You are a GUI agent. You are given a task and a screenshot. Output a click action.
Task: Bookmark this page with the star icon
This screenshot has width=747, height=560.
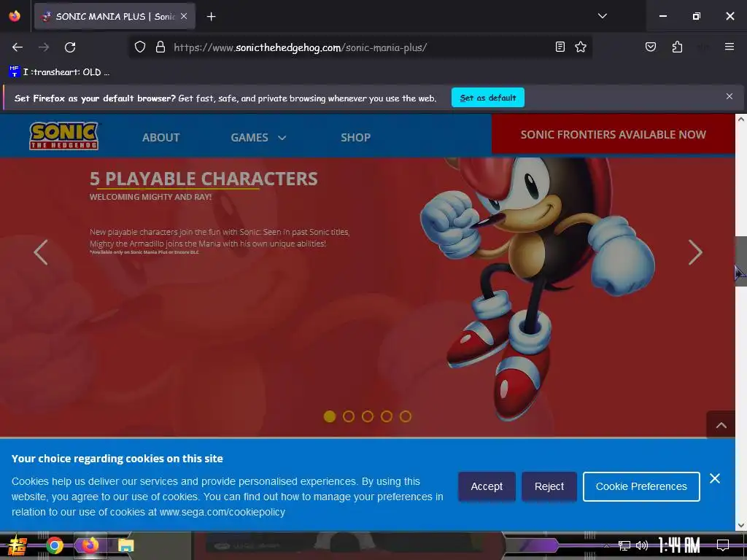(x=580, y=47)
